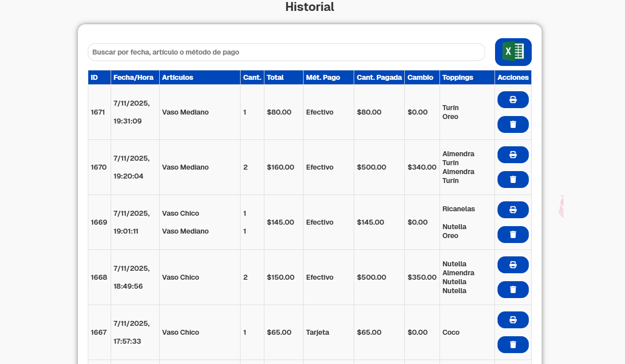625x364 pixels.
Task: Print the receipt for order 1667
Action: click(512, 319)
